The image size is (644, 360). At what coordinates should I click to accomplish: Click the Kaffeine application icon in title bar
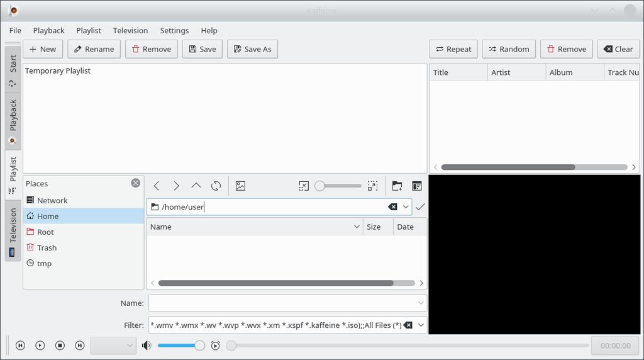pos(14,10)
